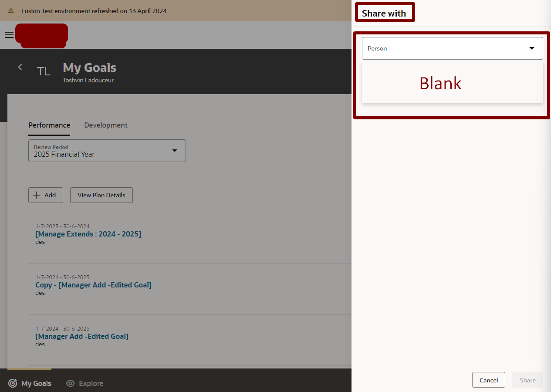Click the disabled Share button
This screenshot has width=551, height=392.
coord(527,379)
